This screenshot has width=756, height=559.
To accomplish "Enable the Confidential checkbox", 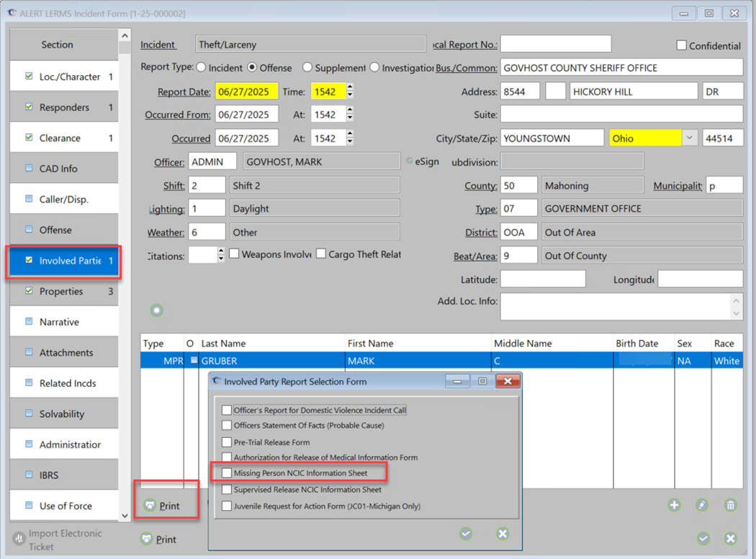I will [x=681, y=45].
